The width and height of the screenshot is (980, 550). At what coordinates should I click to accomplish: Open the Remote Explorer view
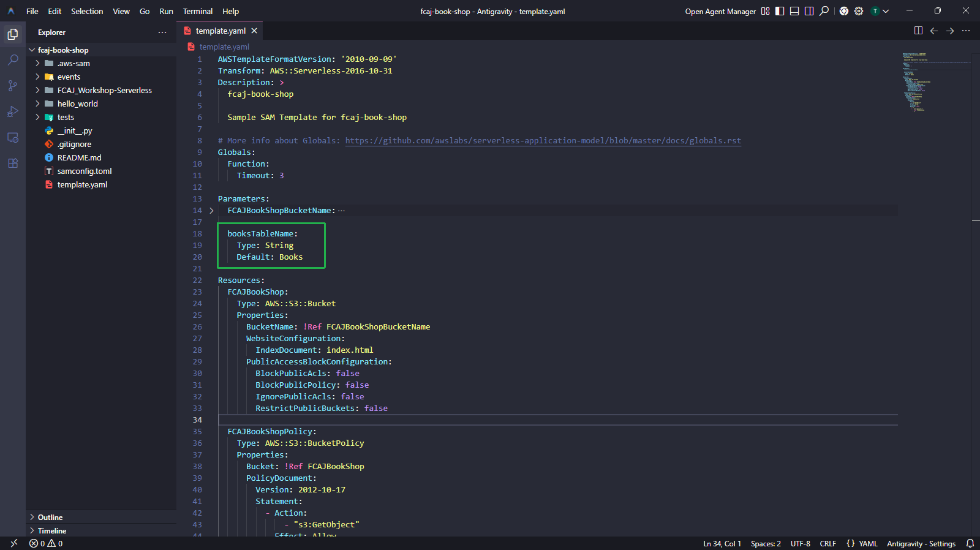(13, 137)
